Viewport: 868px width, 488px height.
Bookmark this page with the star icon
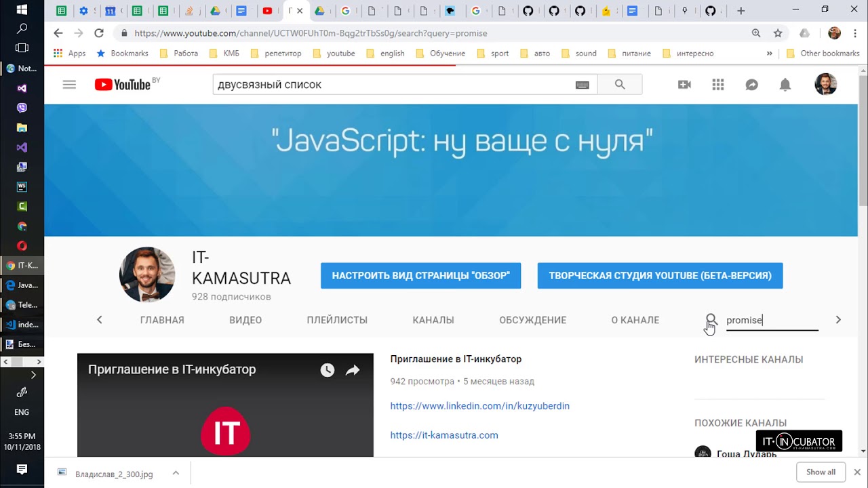(778, 33)
